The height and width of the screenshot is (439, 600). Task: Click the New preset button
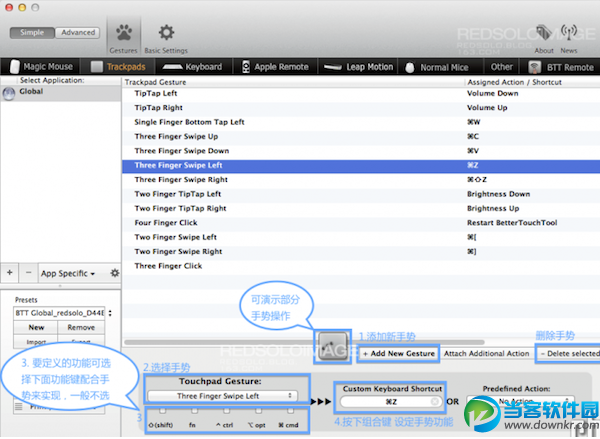tap(36, 327)
